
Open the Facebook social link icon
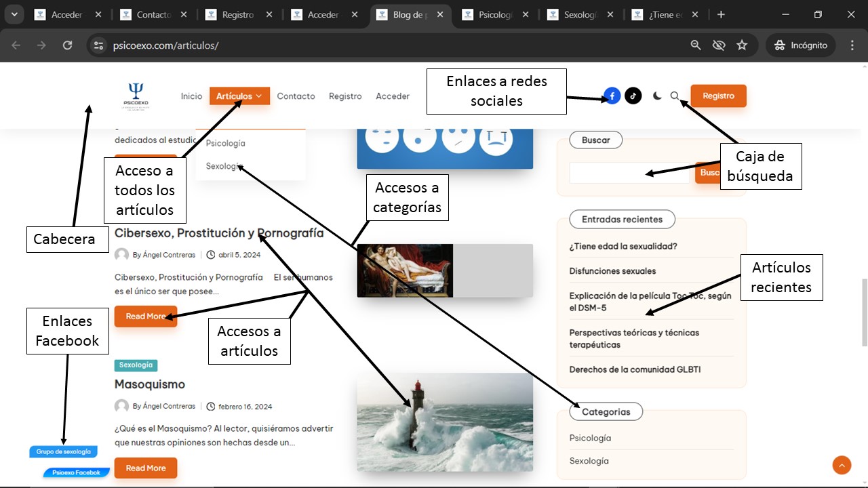[x=612, y=96]
